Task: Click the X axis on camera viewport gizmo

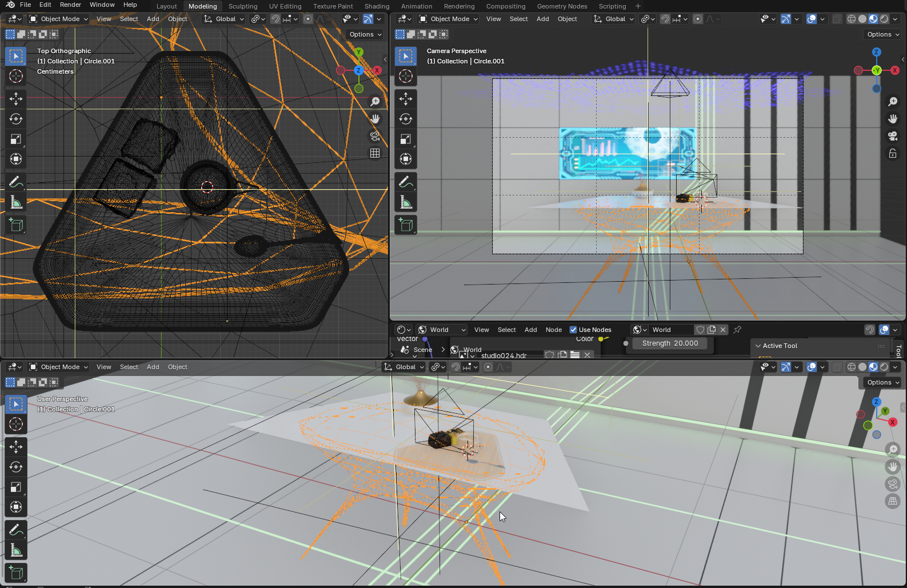Action: [895, 70]
